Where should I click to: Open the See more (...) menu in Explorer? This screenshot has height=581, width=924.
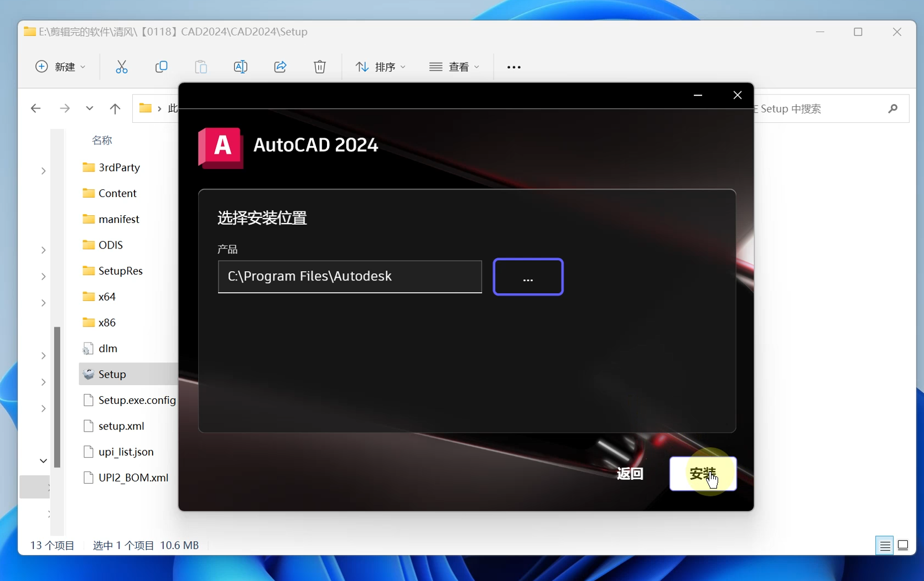[x=514, y=67]
